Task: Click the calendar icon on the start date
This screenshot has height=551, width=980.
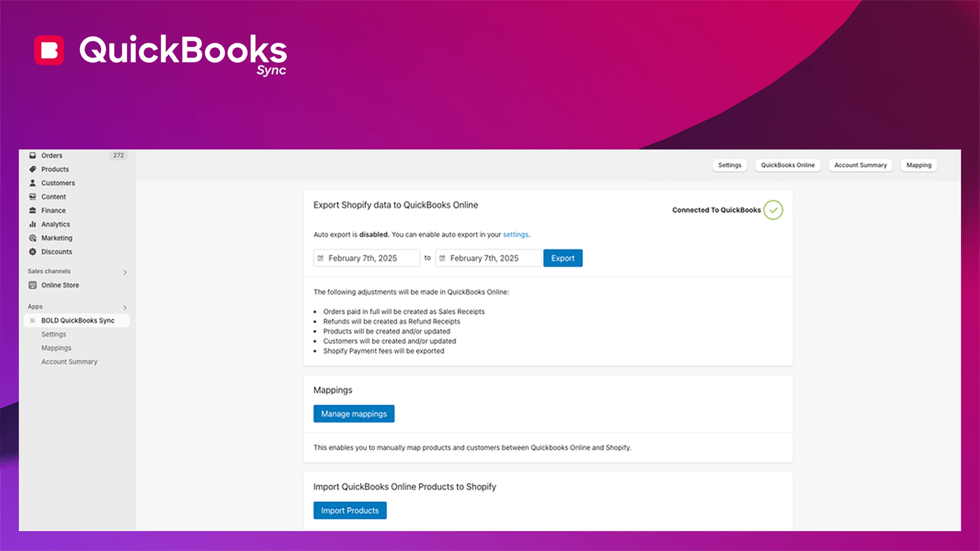Action: (x=321, y=258)
